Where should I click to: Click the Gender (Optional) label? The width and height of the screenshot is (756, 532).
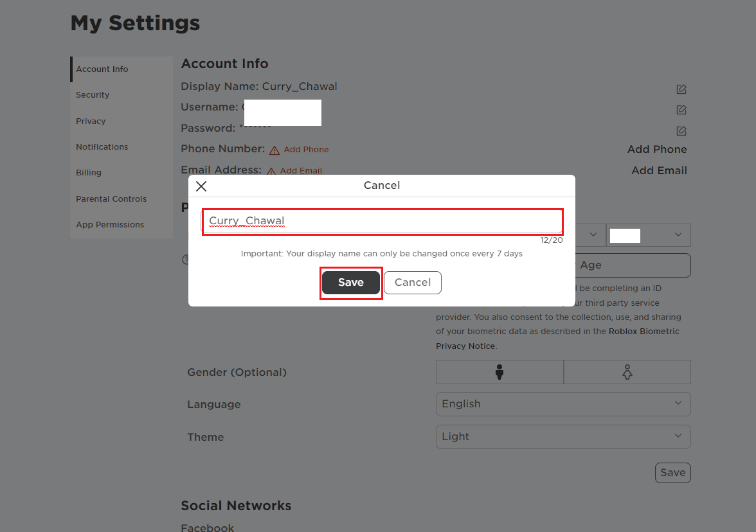pyautogui.click(x=237, y=373)
